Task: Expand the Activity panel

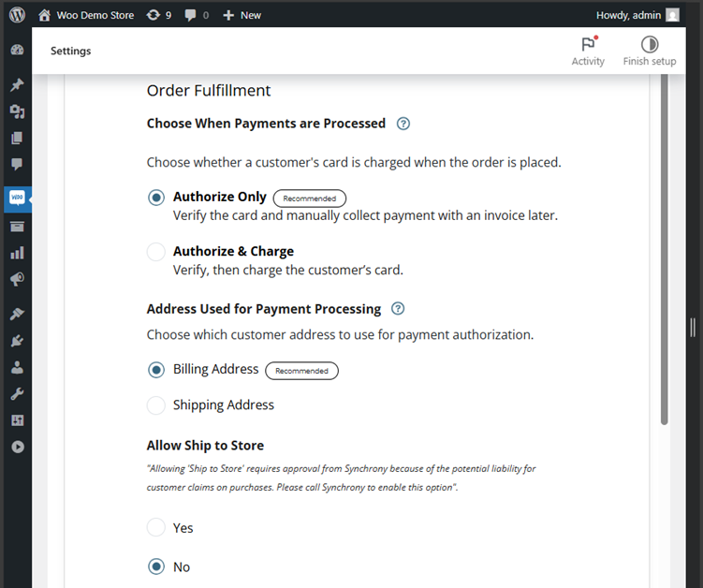Action: (588, 51)
